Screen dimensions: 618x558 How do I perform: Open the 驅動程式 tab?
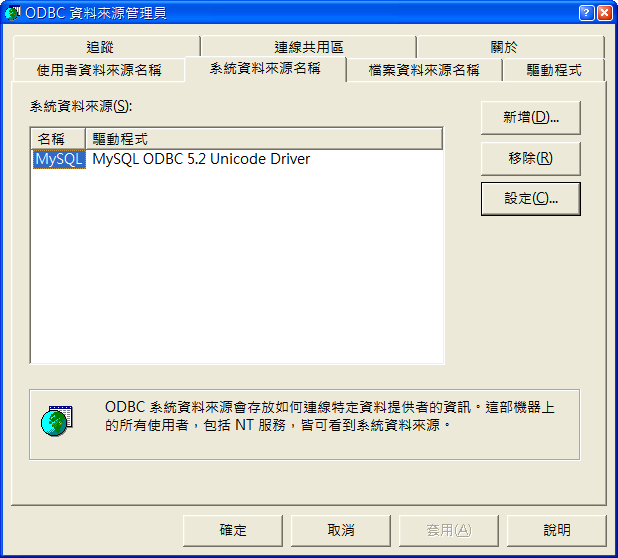554,70
